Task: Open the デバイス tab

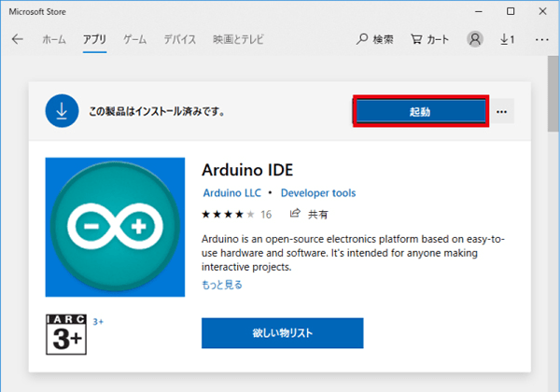Action: pos(179,39)
